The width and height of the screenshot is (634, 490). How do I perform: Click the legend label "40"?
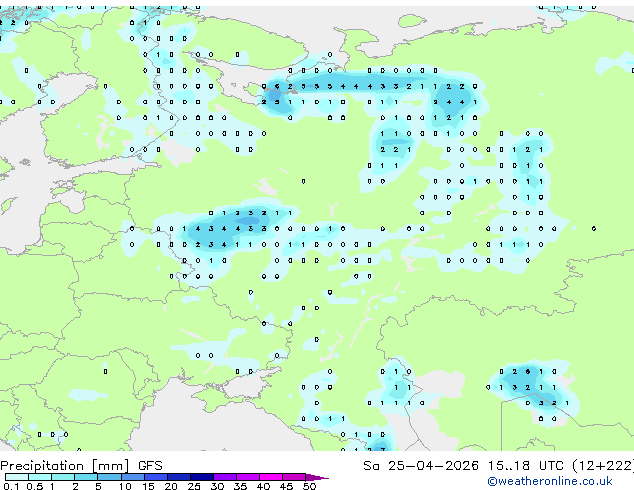point(263,486)
